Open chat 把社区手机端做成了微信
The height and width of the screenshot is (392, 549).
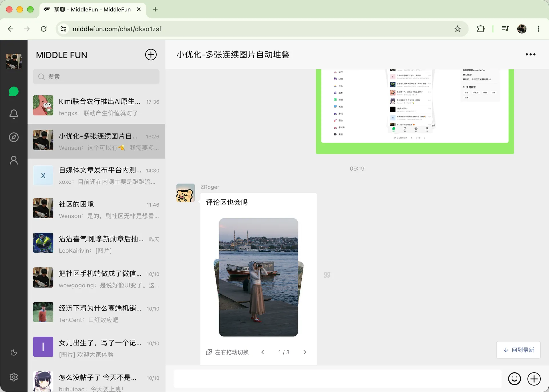(96, 279)
